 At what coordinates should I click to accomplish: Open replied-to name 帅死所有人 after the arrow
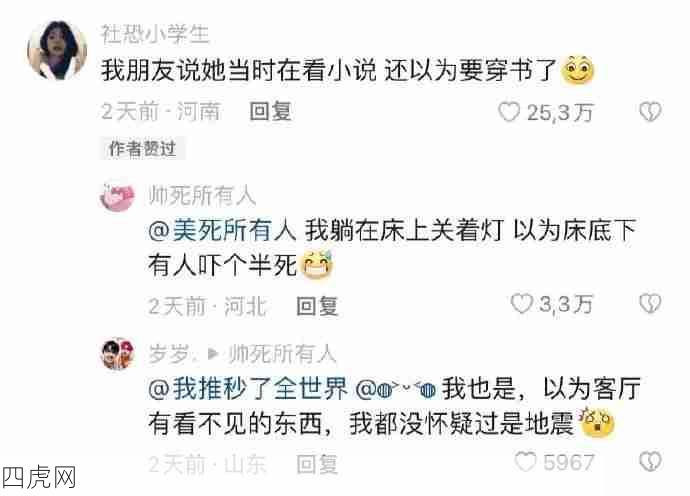283,354
